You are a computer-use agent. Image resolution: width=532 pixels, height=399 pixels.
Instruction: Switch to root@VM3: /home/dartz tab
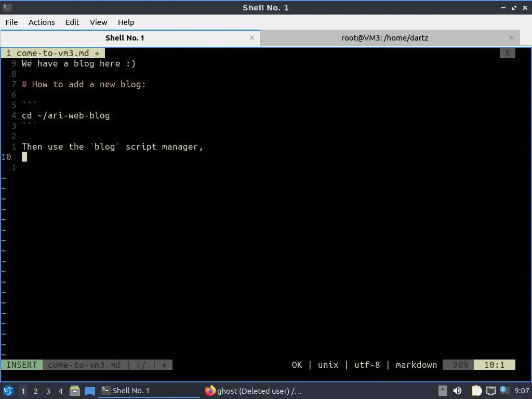click(384, 37)
